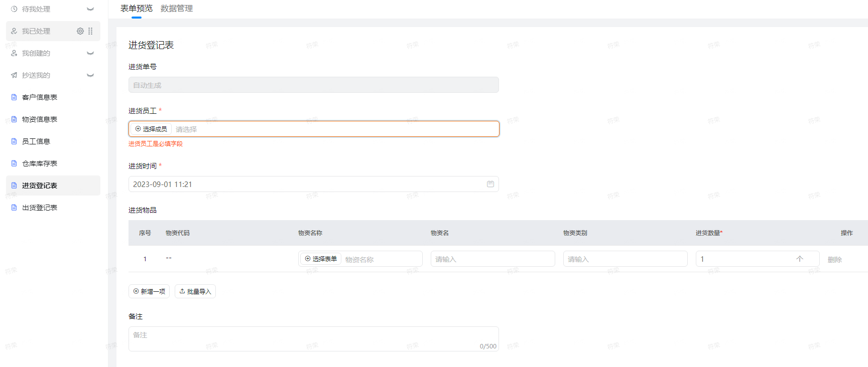Screen dimensions: 868x367
Task: Click the 进货员工 member select field
Action: click(x=314, y=129)
